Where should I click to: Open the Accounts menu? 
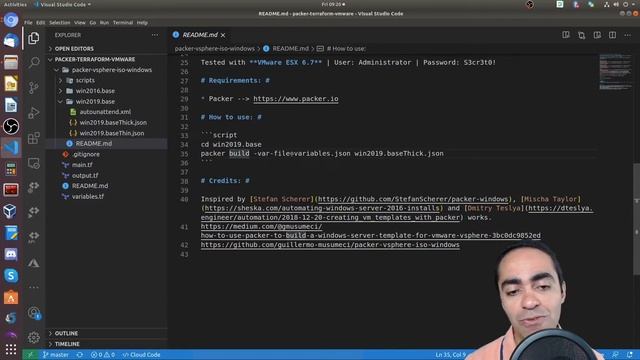click(34, 313)
